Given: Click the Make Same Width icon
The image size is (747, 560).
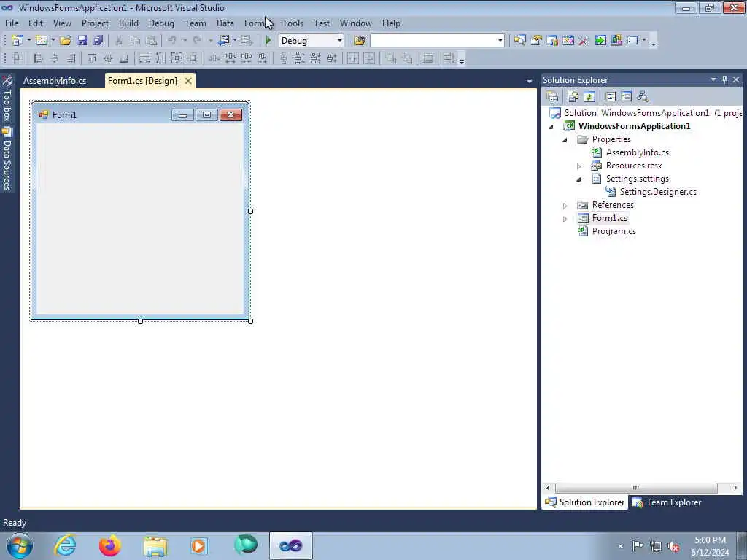Looking at the screenshot, I should pos(145,58).
